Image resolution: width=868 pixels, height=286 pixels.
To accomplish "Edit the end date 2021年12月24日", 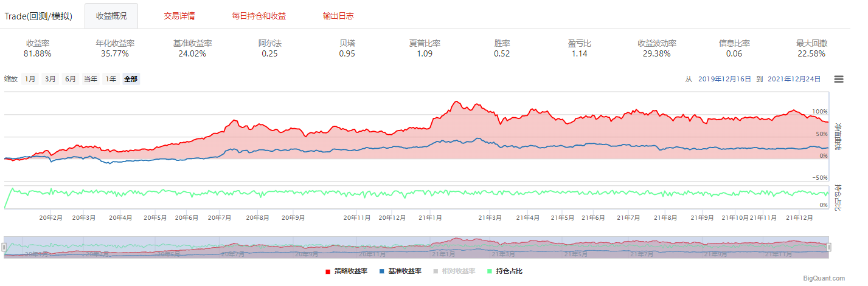I will coord(794,79).
